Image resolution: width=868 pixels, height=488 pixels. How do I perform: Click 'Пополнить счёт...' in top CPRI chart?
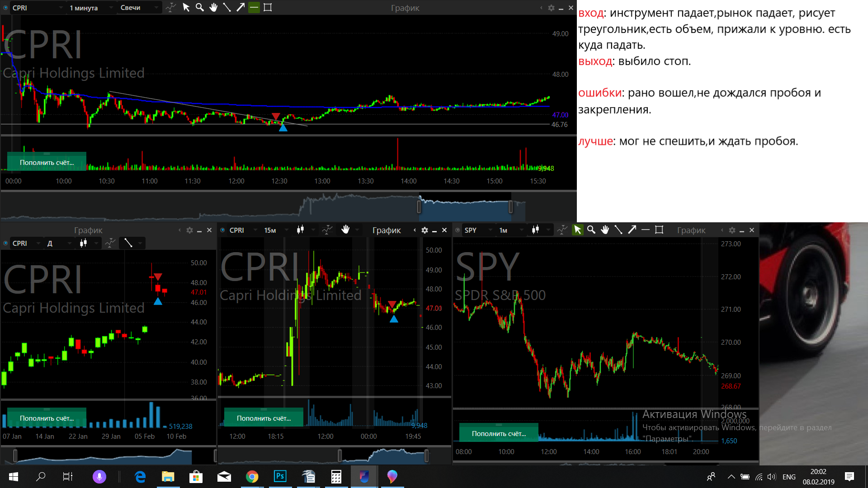47,162
